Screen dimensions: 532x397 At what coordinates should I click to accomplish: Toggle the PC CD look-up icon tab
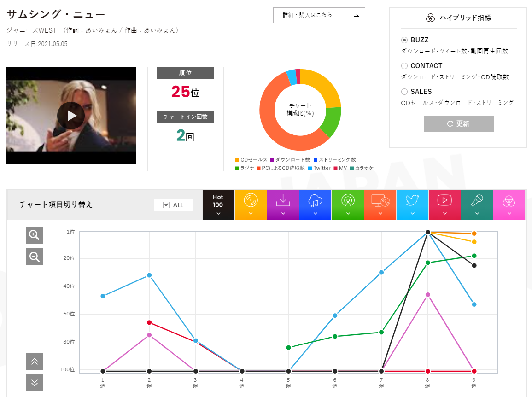[380, 205]
